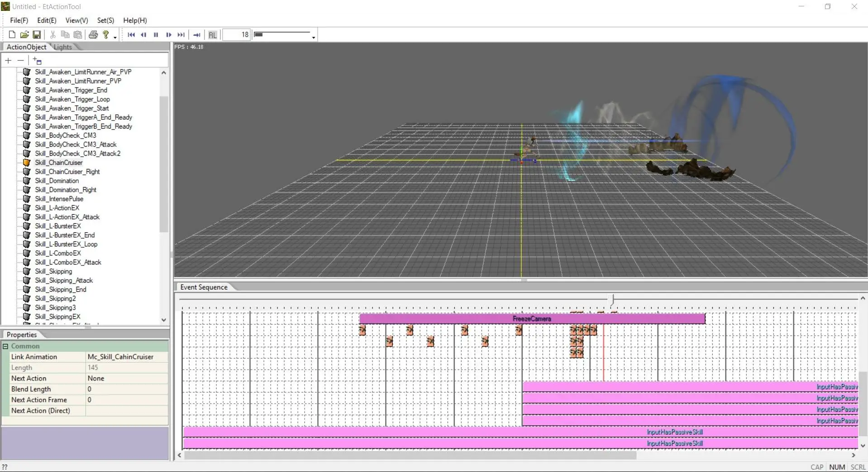Select Skill_L-BursterEX_Loop action
This screenshot has width=868, height=472.
tap(66, 244)
